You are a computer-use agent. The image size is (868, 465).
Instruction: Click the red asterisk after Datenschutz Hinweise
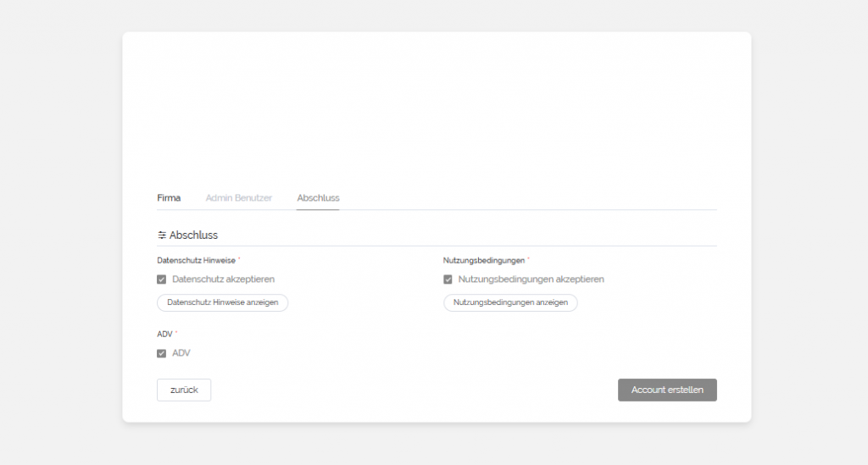[239, 259]
